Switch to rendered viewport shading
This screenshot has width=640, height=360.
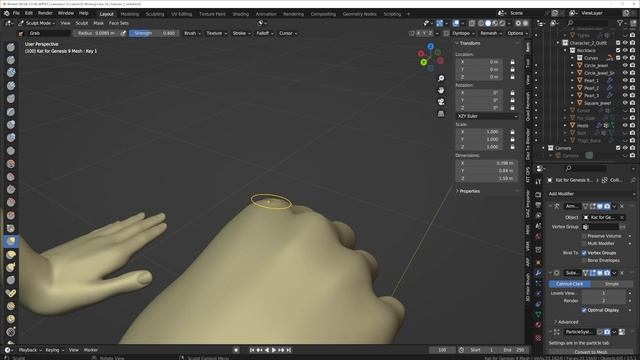point(502,23)
